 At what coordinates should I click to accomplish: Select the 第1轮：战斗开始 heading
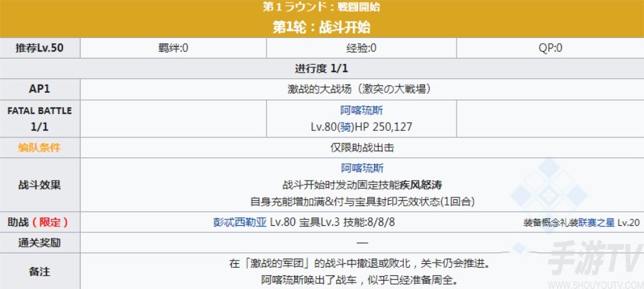(x=321, y=27)
